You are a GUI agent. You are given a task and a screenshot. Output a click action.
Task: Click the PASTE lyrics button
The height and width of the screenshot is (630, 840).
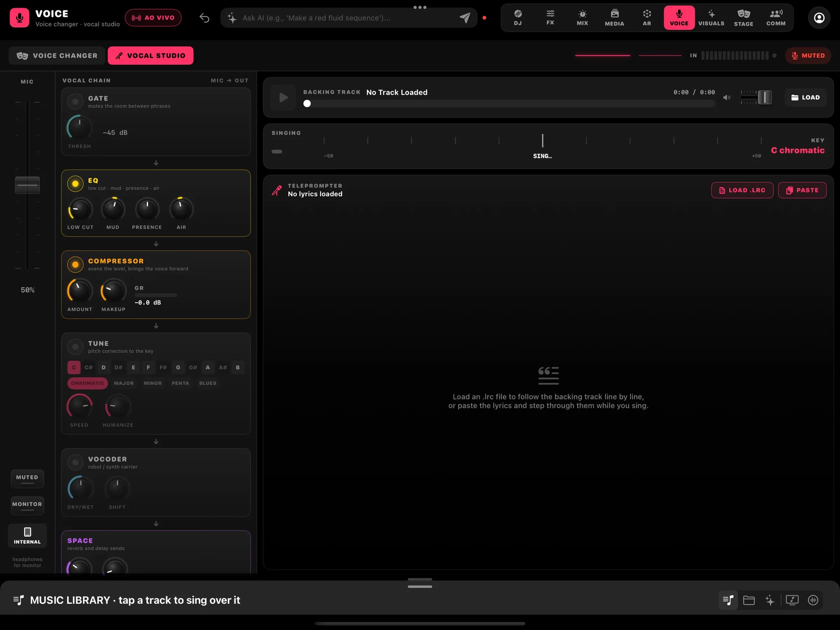(x=802, y=190)
